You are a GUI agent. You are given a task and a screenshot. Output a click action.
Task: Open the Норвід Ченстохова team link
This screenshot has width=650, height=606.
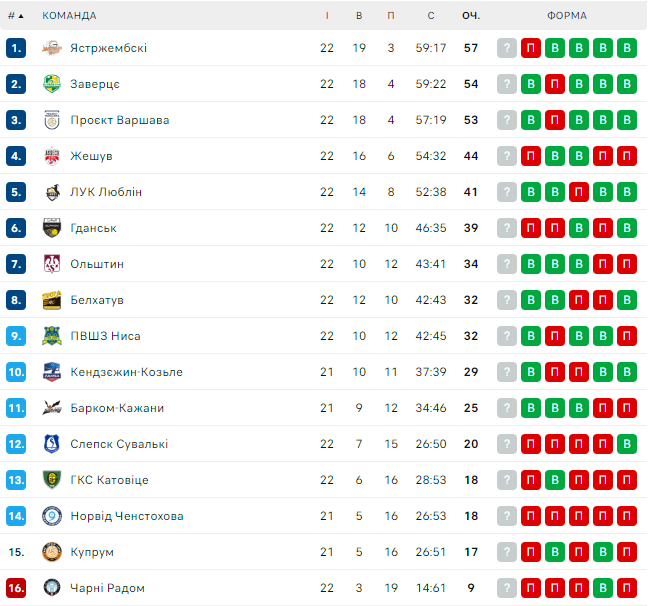pos(126,516)
